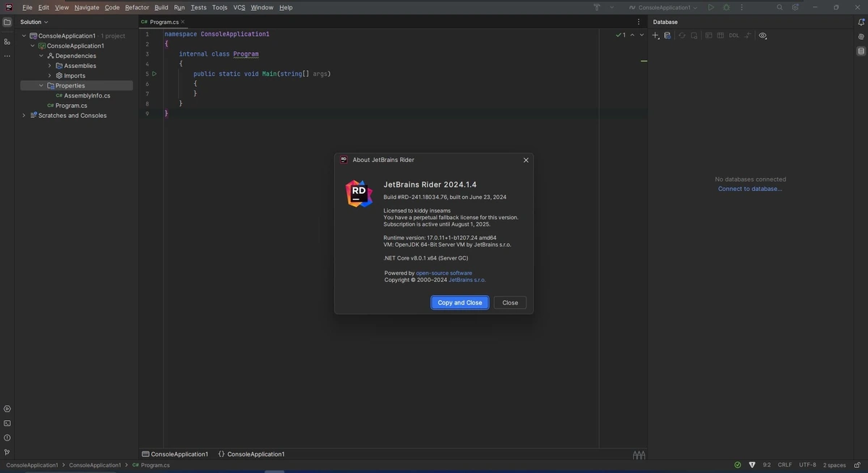Open the Notifications bell icon
868x473 pixels.
861,22
